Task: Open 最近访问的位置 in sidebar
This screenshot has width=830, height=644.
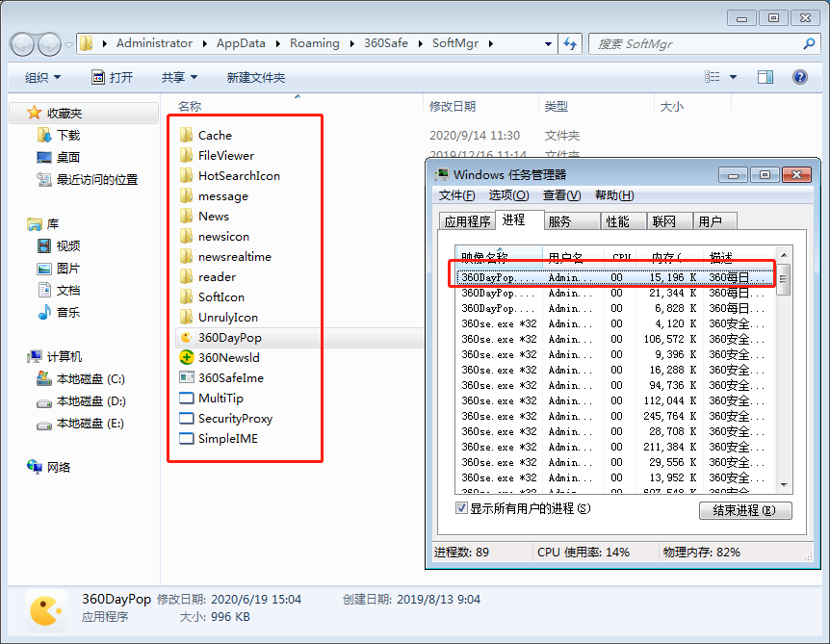Action: tap(97, 179)
